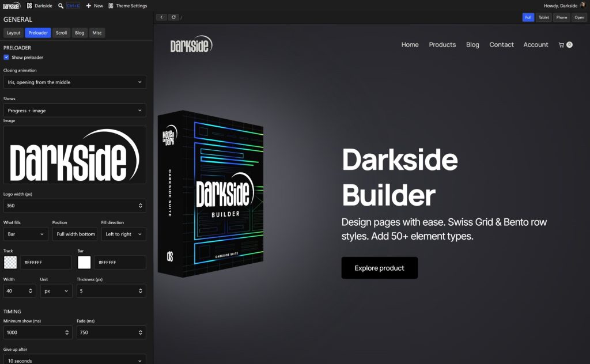Image resolution: width=590 pixels, height=364 pixels.
Task: Change the Unit dropdown from px
Action: tap(56, 291)
